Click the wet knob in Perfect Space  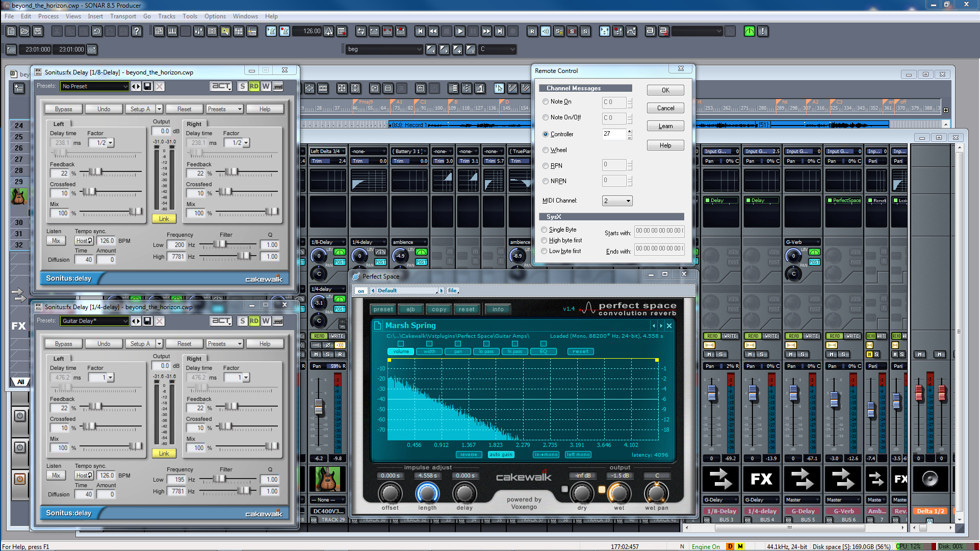[619, 492]
